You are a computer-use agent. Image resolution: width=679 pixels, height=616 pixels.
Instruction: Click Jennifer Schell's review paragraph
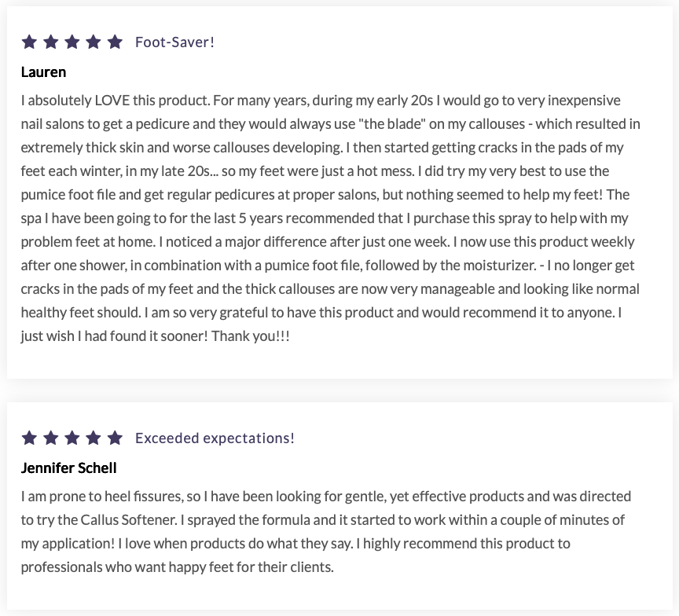(x=326, y=531)
